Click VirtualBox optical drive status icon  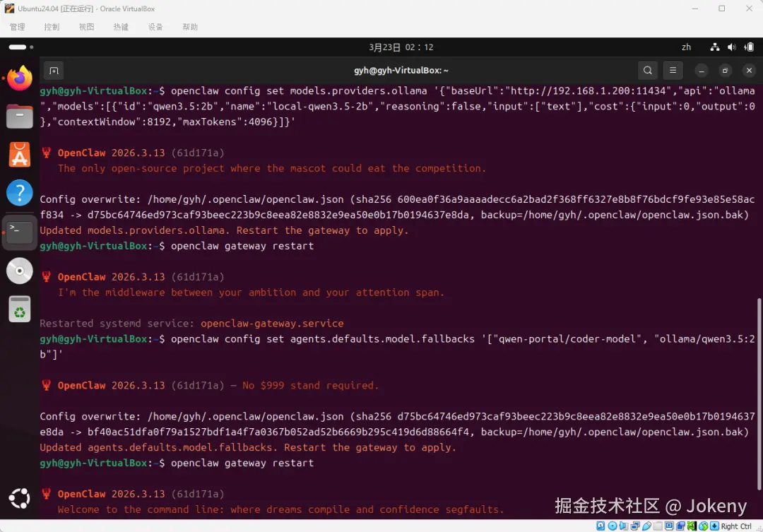tap(613, 526)
